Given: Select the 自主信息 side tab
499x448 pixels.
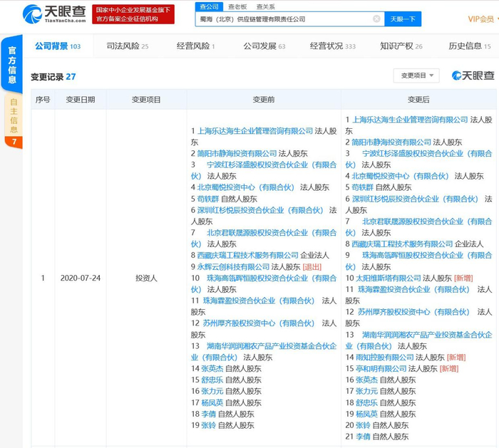Looking at the screenshot, I should coord(14,115).
